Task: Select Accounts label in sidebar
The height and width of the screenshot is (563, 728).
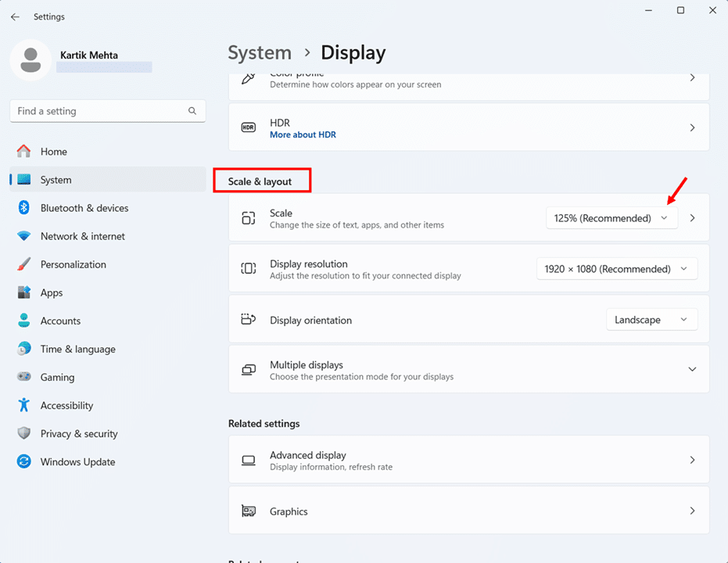Action: coord(60,321)
